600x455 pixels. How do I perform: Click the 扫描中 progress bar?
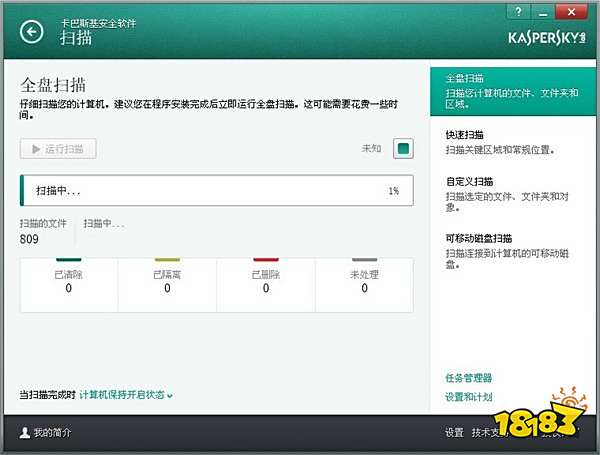tap(216, 190)
